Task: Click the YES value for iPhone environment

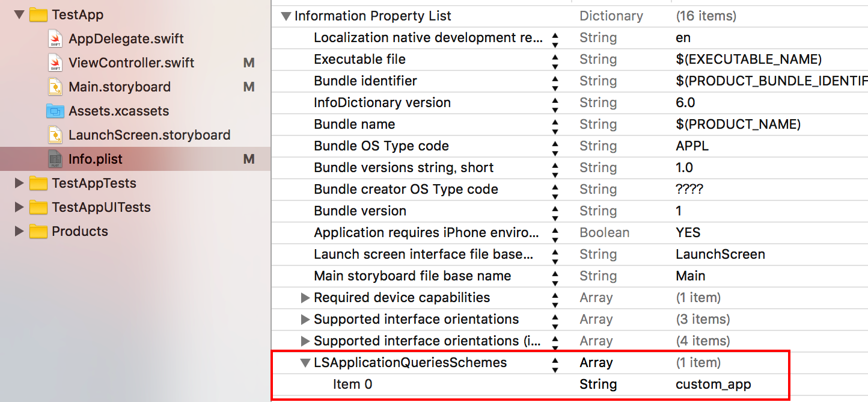Action: click(x=688, y=233)
